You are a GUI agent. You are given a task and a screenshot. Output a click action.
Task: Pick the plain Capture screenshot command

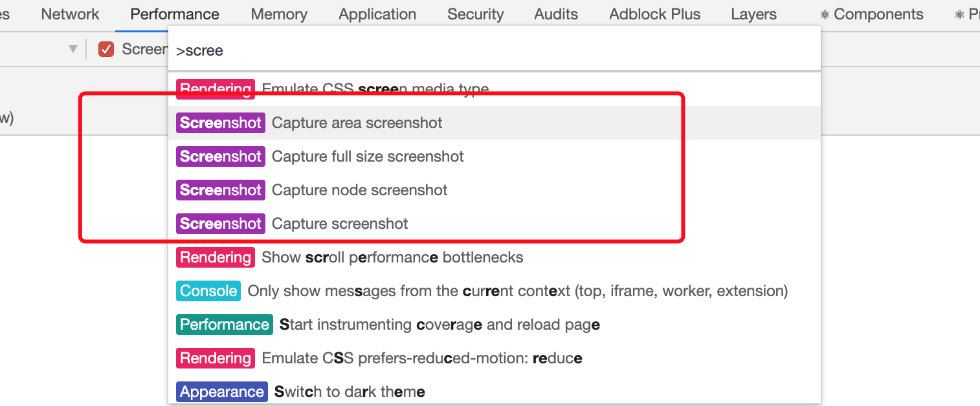point(495,224)
